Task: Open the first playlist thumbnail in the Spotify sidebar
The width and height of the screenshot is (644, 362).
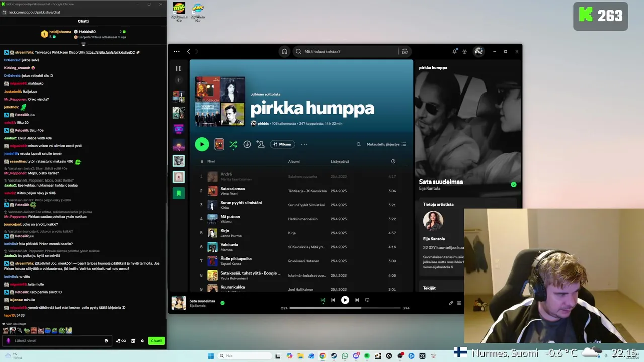Action: pos(179,97)
